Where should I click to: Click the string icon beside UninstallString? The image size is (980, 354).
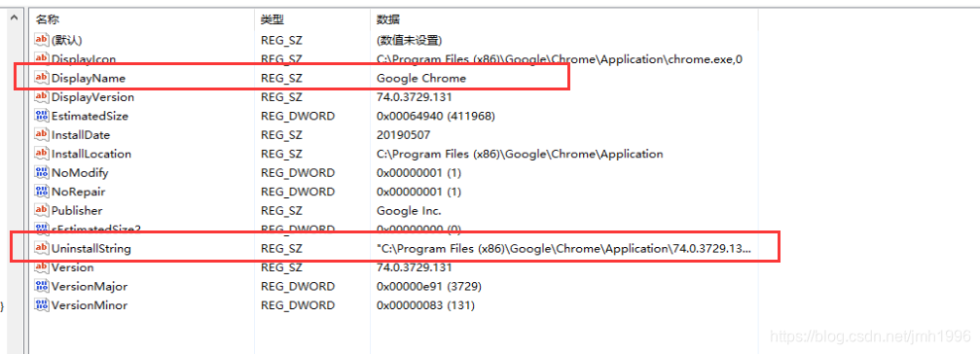point(41,249)
